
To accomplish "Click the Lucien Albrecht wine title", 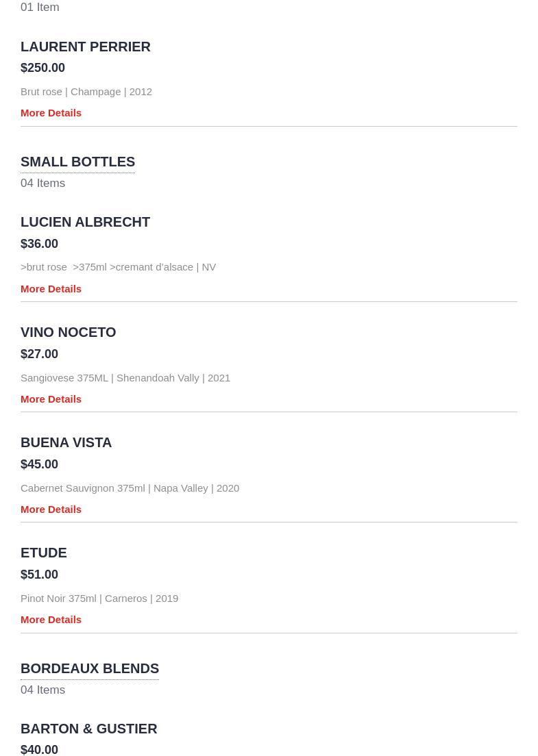I will [86, 223].
